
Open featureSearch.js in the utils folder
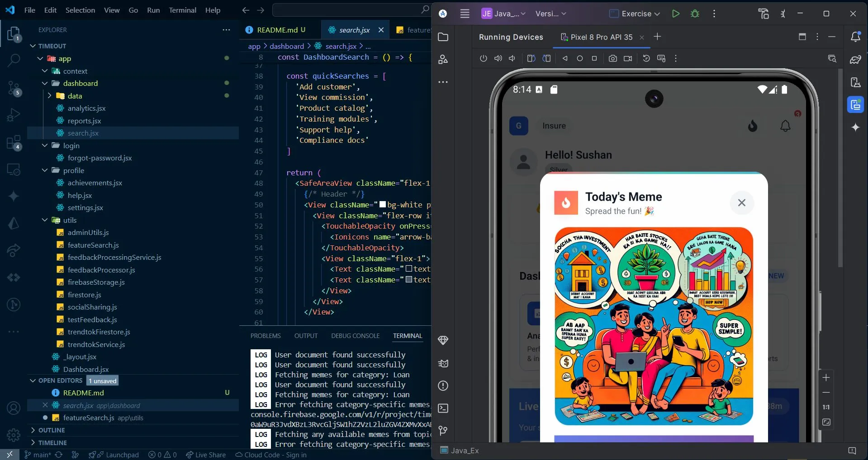pyautogui.click(x=93, y=245)
